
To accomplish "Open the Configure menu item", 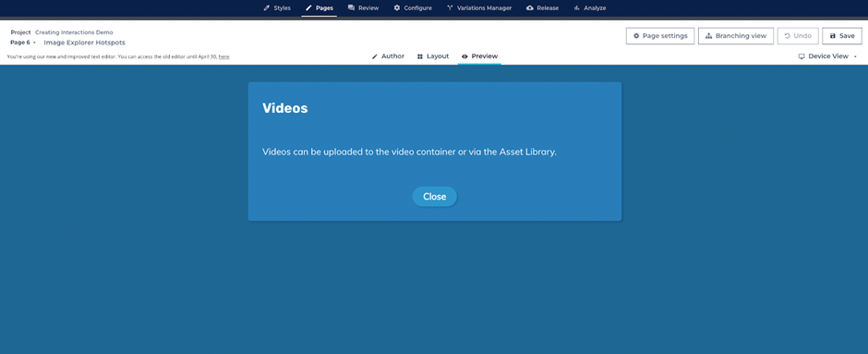I will click(x=413, y=8).
